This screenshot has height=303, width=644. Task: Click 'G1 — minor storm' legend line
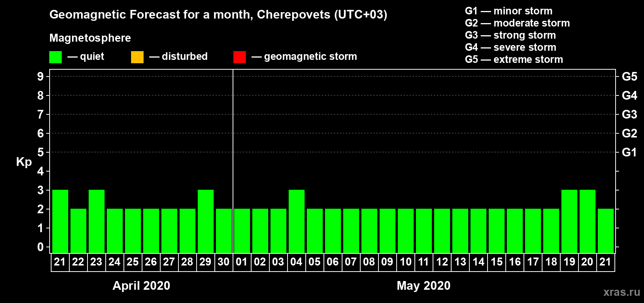pyautogui.click(x=508, y=11)
